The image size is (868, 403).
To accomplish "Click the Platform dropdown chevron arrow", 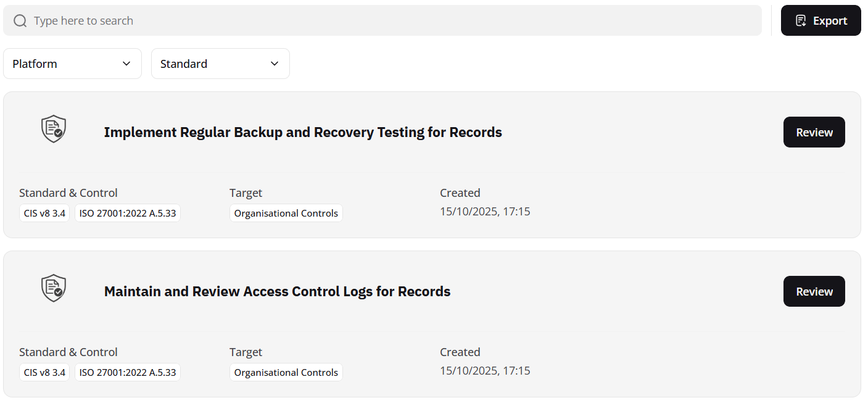I will coord(126,64).
